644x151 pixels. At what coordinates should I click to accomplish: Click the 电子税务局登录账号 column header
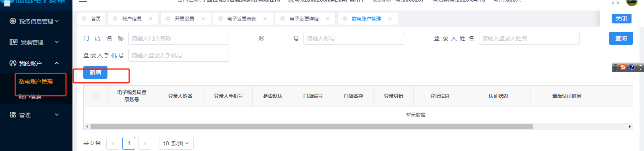click(x=132, y=96)
